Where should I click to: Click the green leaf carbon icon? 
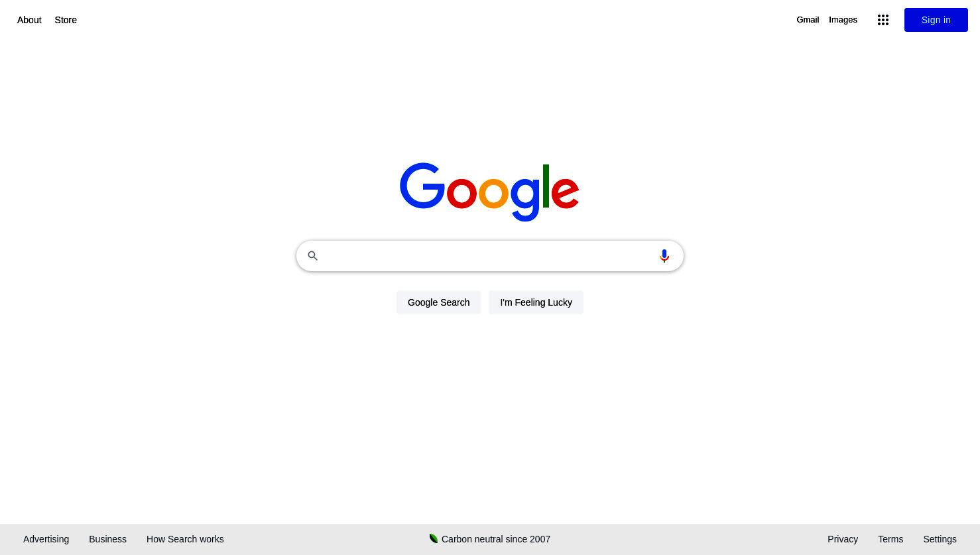[x=434, y=538]
